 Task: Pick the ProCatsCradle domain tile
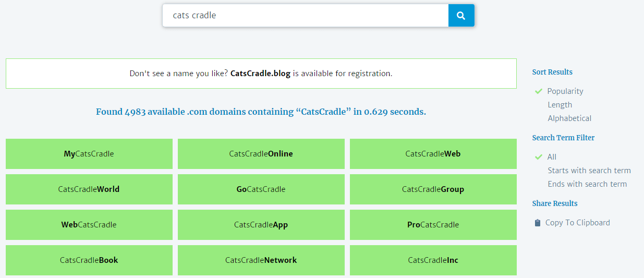[x=433, y=225]
